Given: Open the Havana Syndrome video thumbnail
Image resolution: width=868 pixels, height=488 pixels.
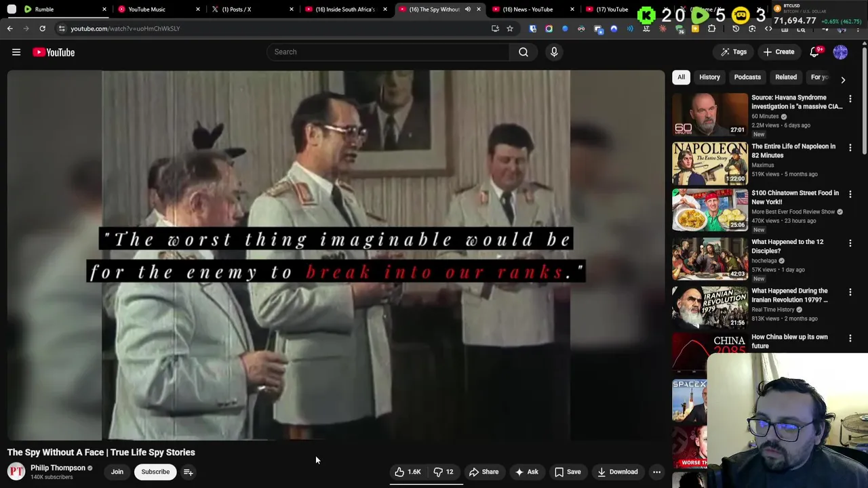Looking at the screenshot, I should point(710,114).
